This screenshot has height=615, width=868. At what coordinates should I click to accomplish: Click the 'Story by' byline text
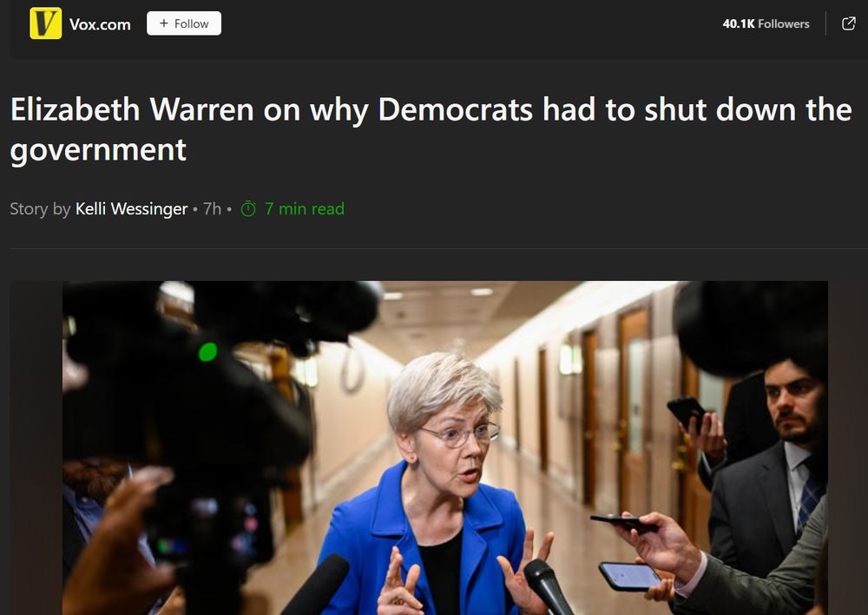point(40,209)
